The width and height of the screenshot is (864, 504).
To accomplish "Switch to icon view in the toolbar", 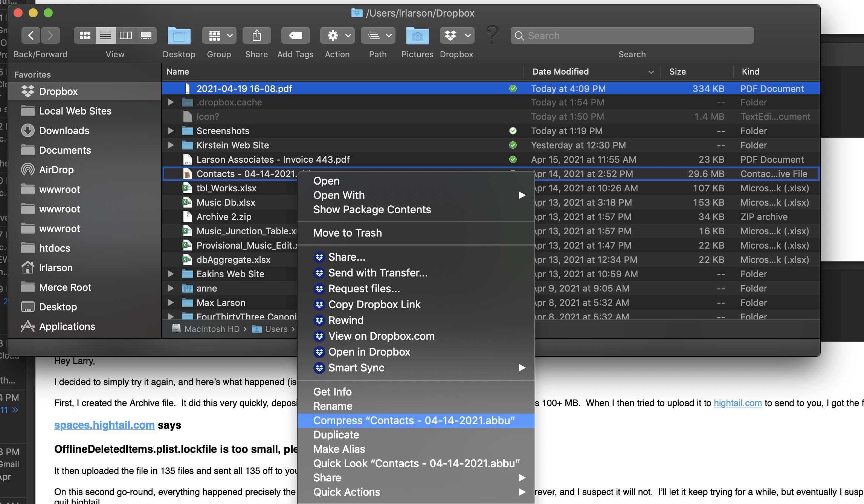I will tap(85, 36).
